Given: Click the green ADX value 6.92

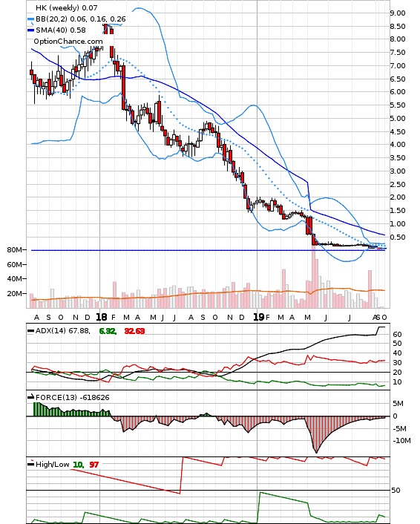Looking at the screenshot, I should tap(108, 331).
